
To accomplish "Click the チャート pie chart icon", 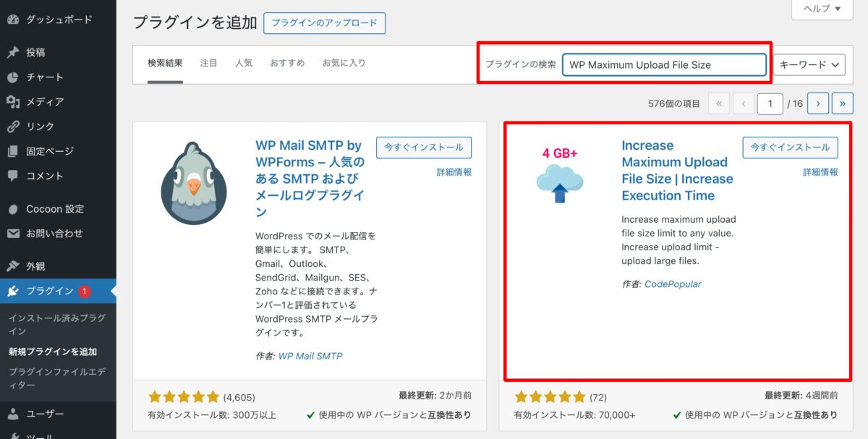I will pos(13,77).
